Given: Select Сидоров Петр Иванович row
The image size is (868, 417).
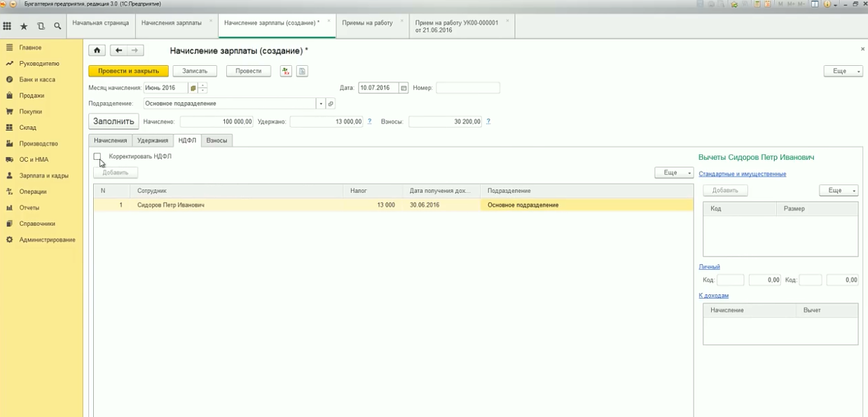Looking at the screenshot, I should 393,205.
